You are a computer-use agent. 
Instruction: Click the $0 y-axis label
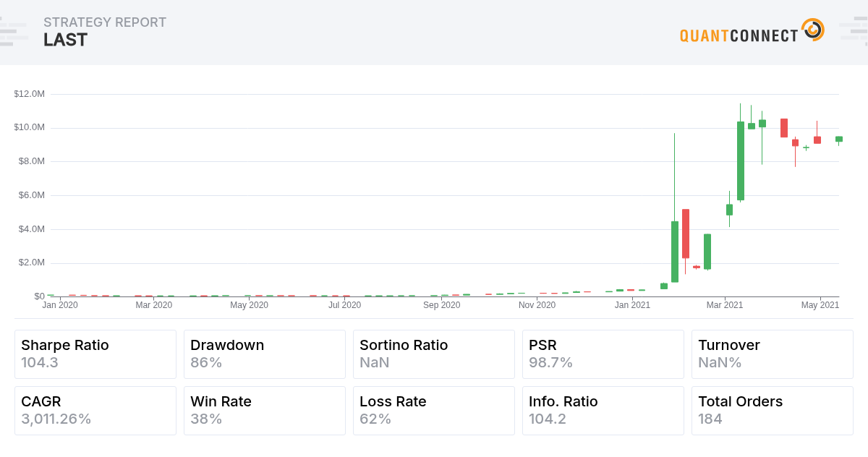pyautogui.click(x=39, y=296)
